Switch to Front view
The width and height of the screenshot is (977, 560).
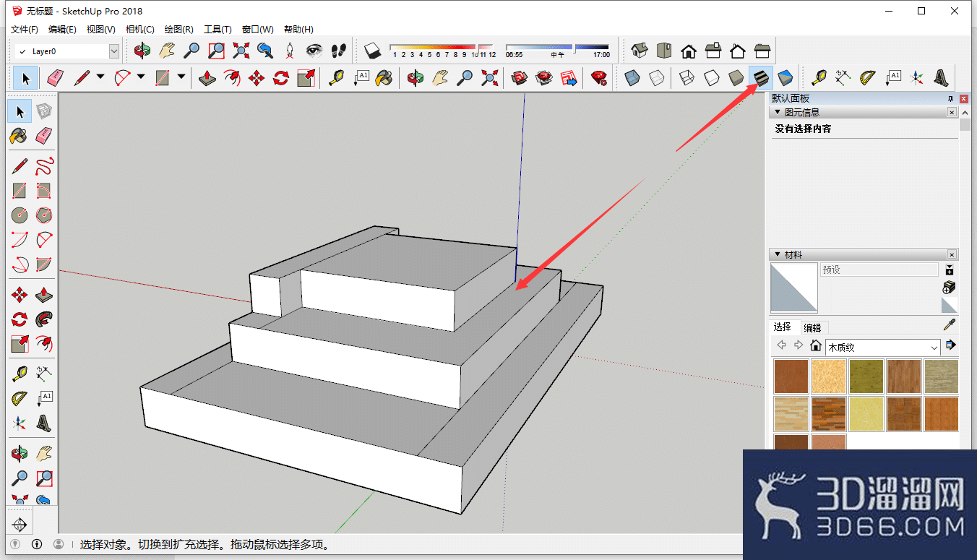click(689, 51)
